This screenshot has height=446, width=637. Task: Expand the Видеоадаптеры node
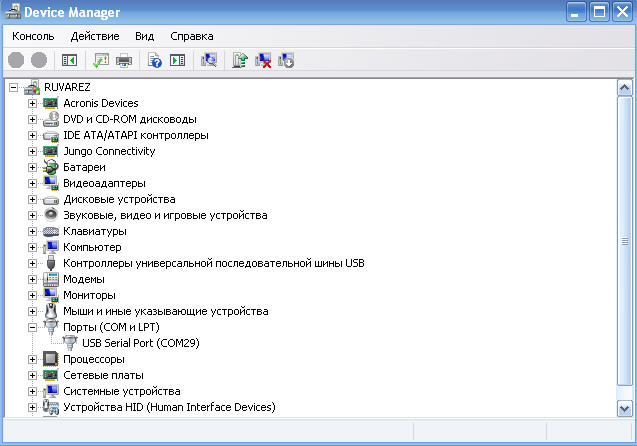point(33,183)
